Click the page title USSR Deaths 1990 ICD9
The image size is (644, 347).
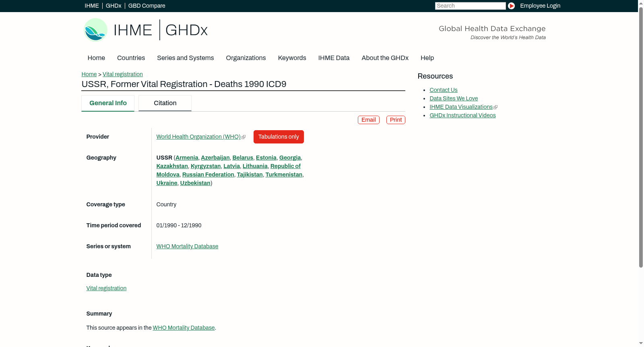click(184, 84)
